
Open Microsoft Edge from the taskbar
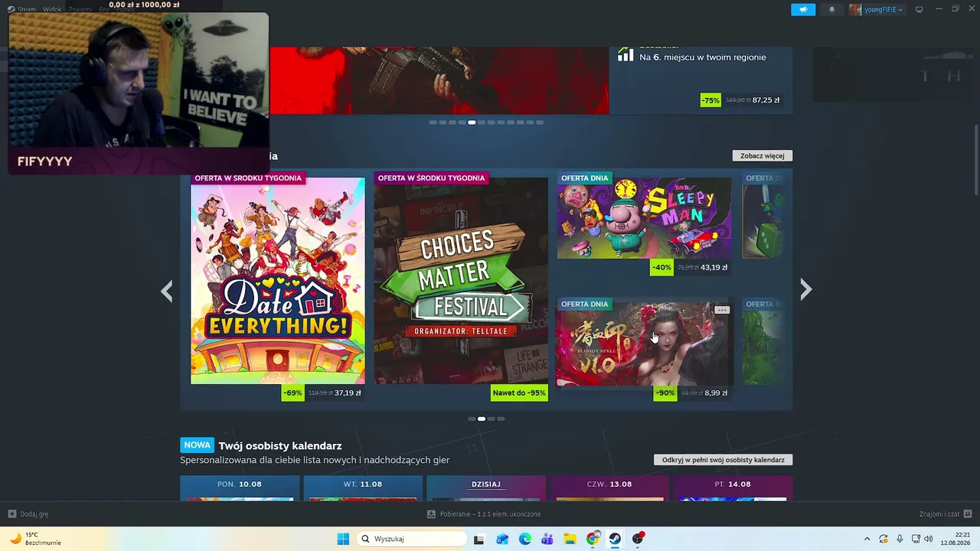524,539
